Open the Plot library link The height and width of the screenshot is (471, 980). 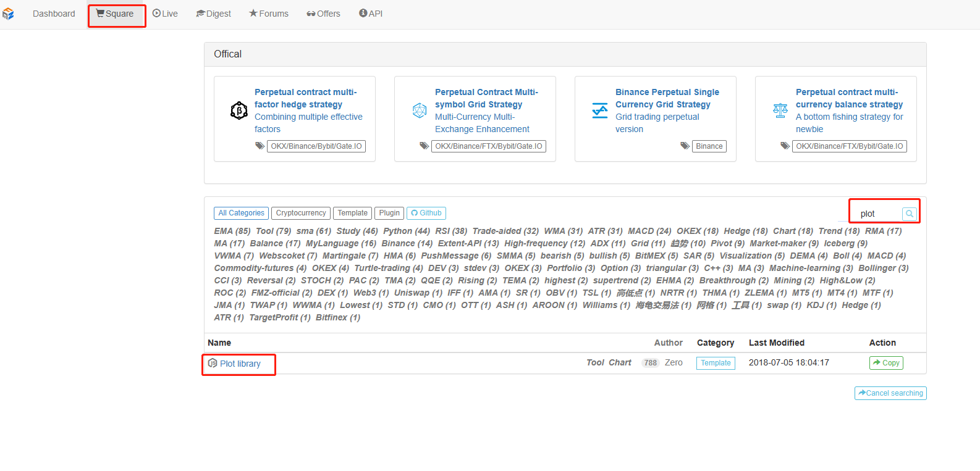click(240, 364)
